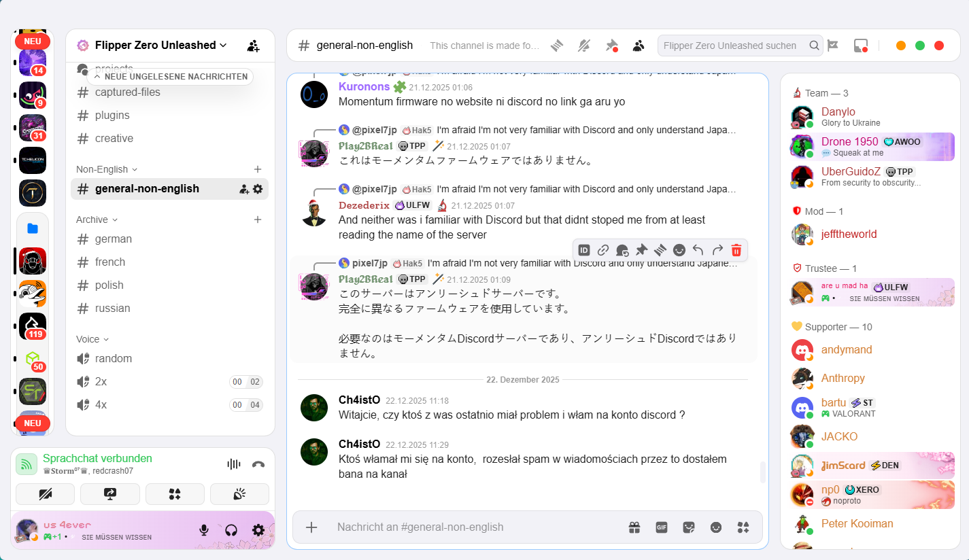This screenshot has height=560, width=969.
Task: Collapse the Non-English category
Action: point(107,169)
